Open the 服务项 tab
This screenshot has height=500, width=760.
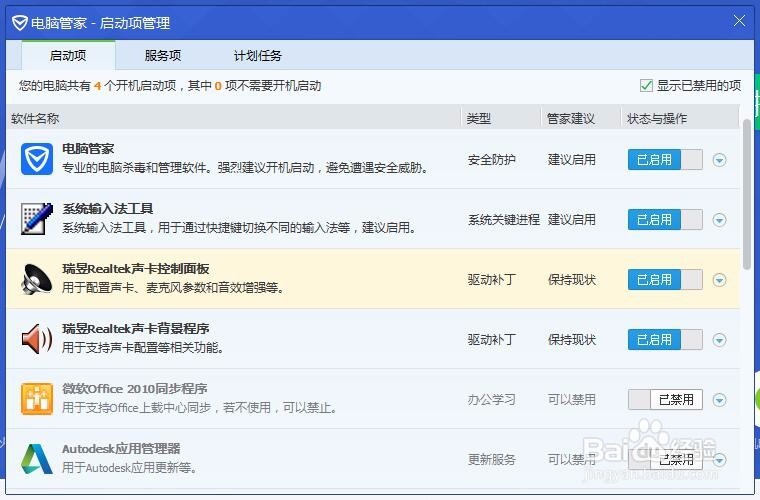point(163,56)
